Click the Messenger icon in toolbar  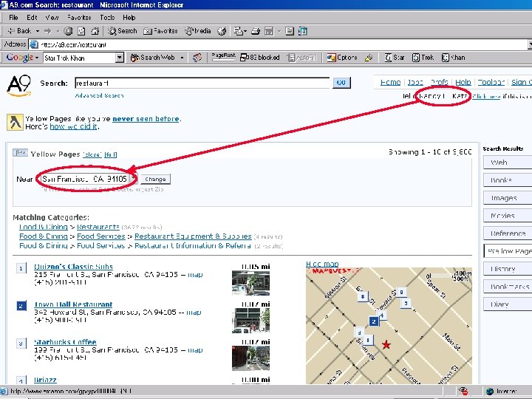(303, 31)
